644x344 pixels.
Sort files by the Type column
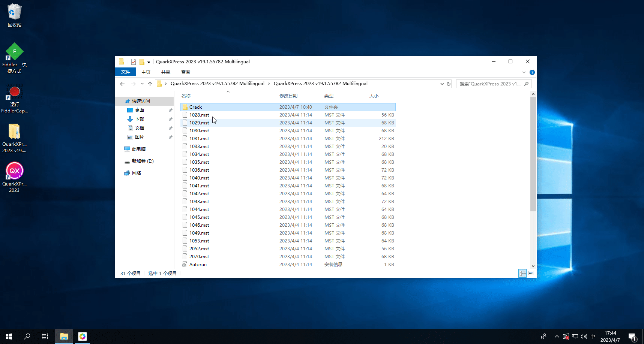(344, 96)
